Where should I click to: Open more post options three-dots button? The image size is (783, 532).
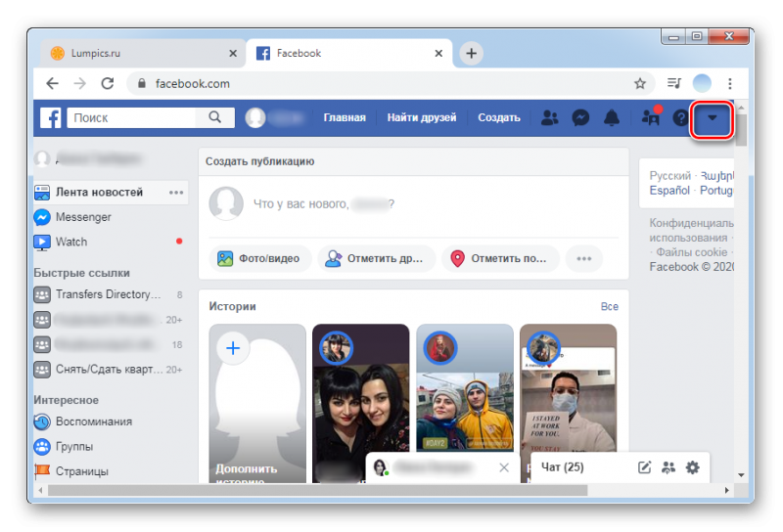583,258
